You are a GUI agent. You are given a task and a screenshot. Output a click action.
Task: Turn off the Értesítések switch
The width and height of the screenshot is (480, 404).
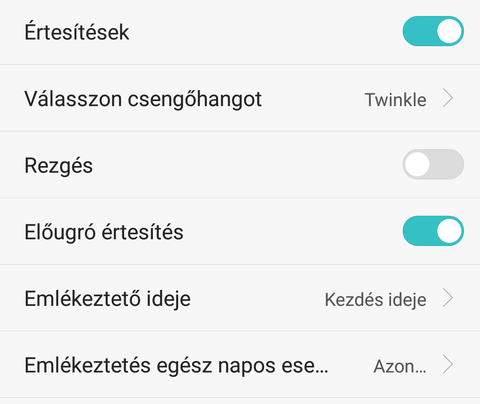433,31
